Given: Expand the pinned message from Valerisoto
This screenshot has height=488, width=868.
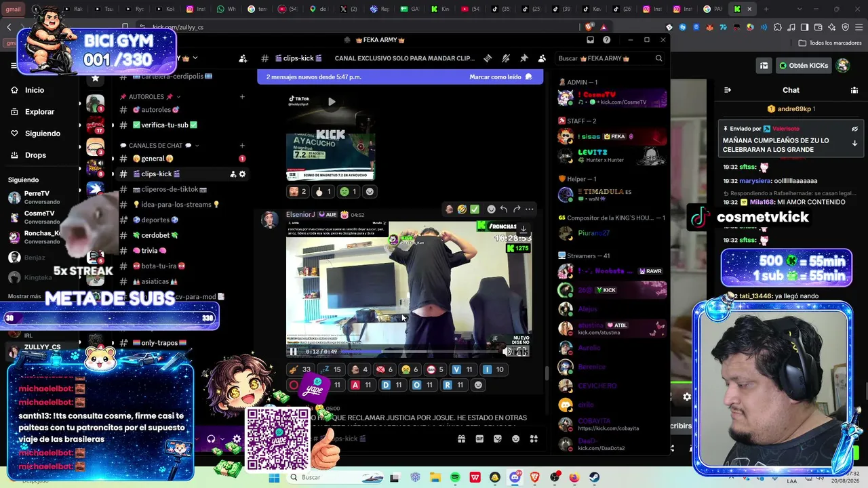Looking at the screenshot, I should 854,144.
